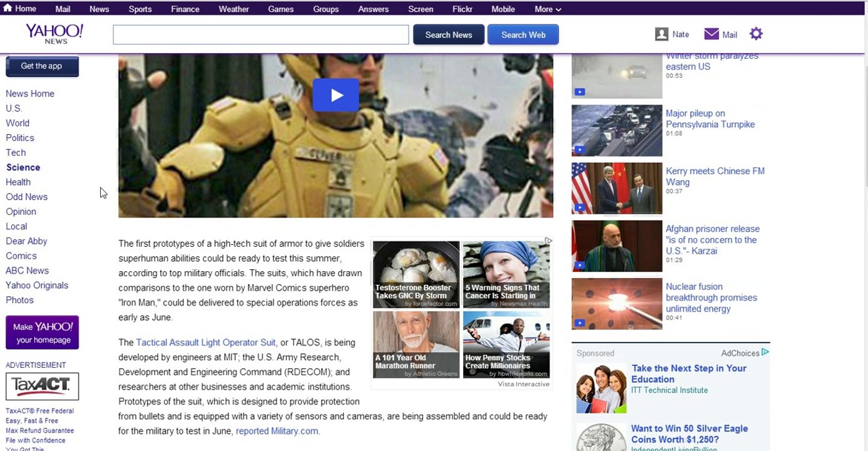The width and height of the screenshot is (868, 451).
Task: Open the TaxACT advertisement logo
Action: coord(43,386)
